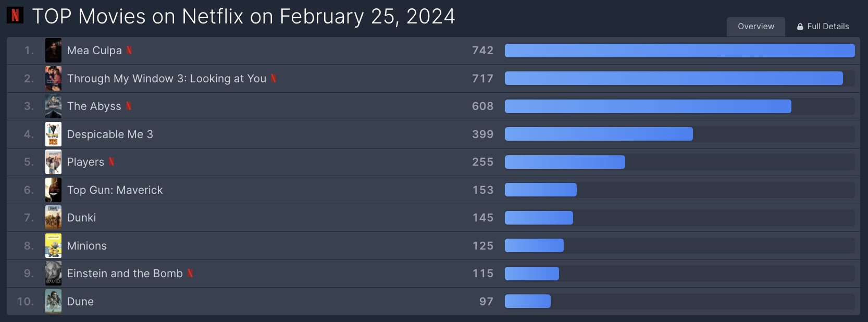This screenshot has height=322, width=868.
Task: Click the Netflix logo beside the page title
Action: point(15,16)
